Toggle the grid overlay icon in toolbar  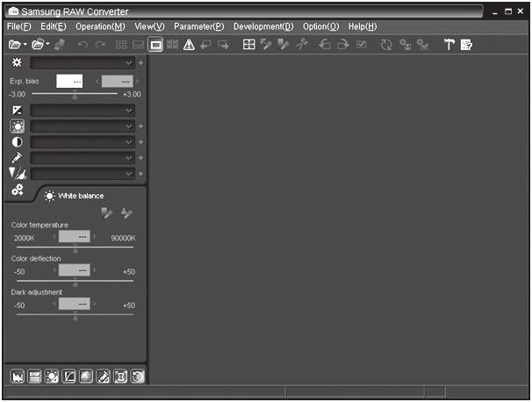point(172,45)
